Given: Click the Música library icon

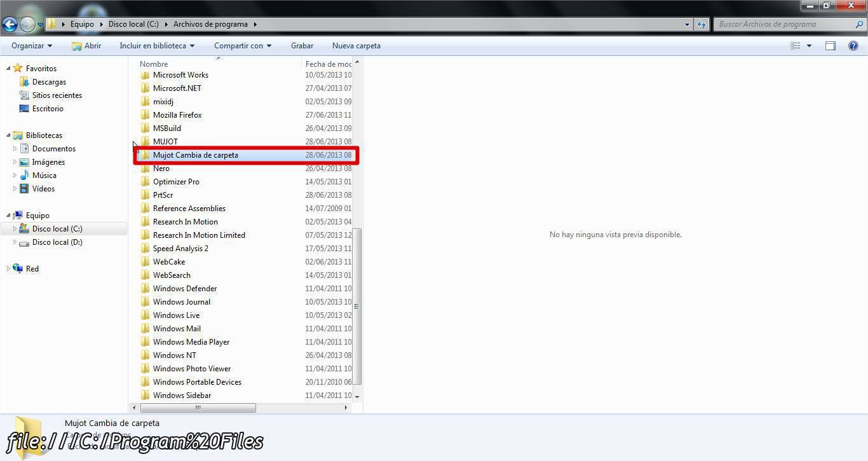Looking at the screenshot, I should pos(24,175).
